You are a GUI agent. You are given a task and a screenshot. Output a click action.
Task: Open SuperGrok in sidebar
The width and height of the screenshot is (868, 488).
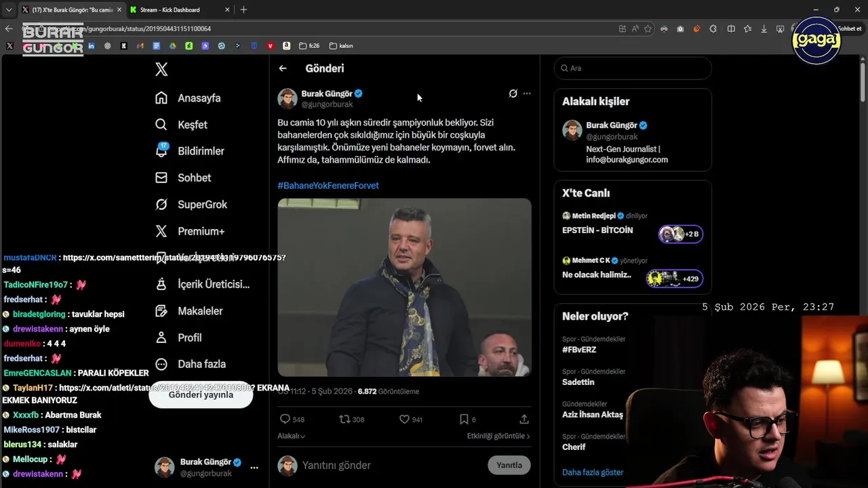(x=191, y=205)
